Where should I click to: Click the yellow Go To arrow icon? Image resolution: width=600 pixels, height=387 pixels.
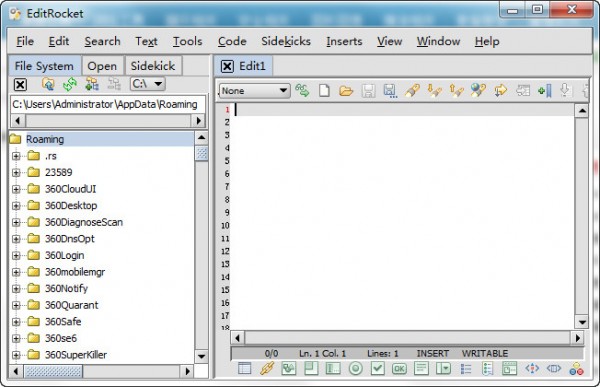[x=501, y=91]
